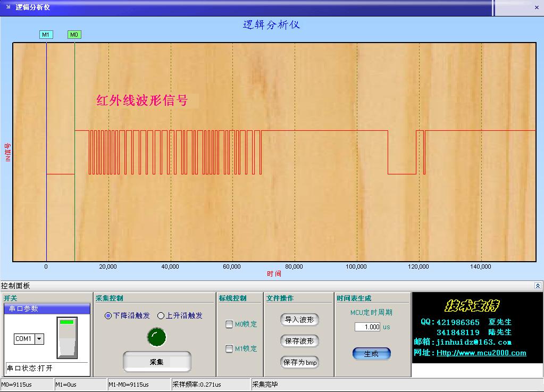Click the 串口状态:打开 status text
This screenshot has height=392, width=544.
29,368
